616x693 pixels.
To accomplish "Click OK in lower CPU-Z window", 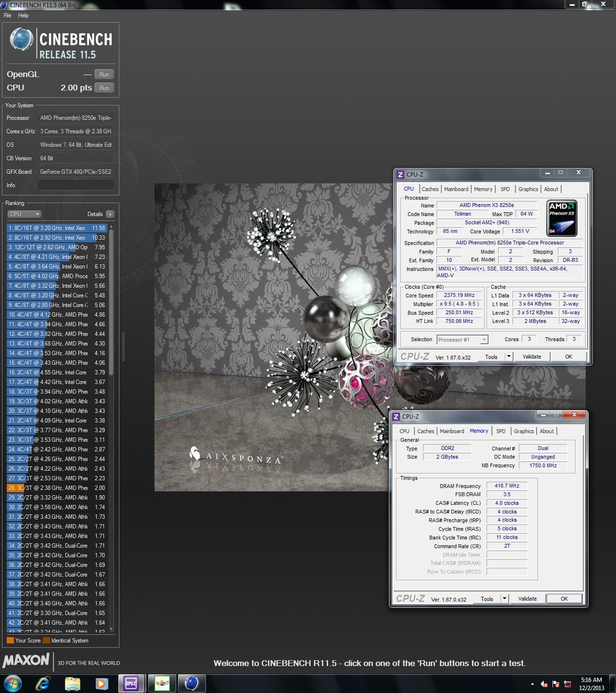I will [x=564, y=599].
